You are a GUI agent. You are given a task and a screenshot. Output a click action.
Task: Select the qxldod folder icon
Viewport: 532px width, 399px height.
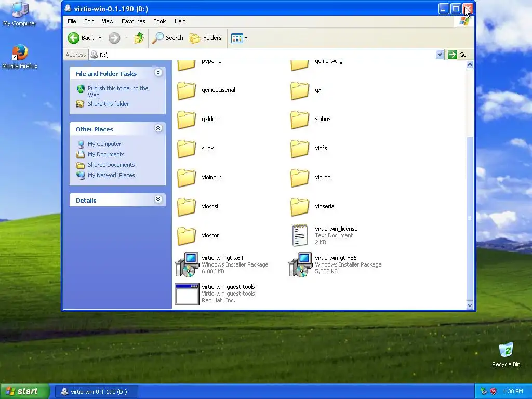coord(187,120)
